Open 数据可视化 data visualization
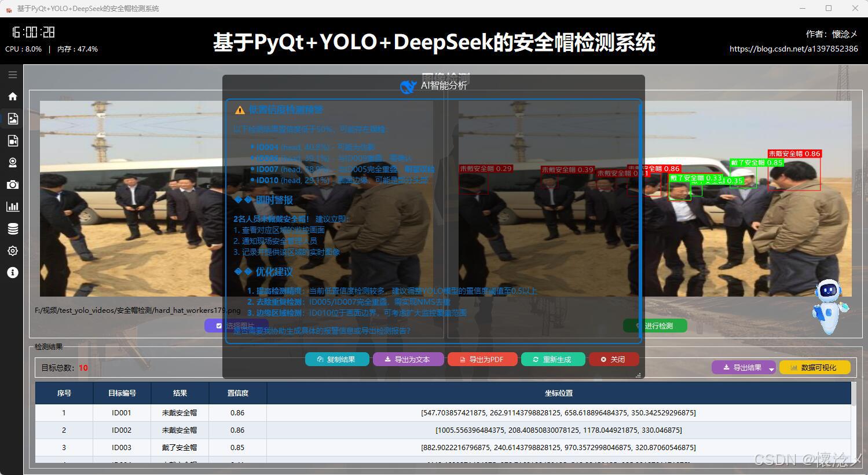This screenshot has height=475, width=868. (x=815, y=367)
